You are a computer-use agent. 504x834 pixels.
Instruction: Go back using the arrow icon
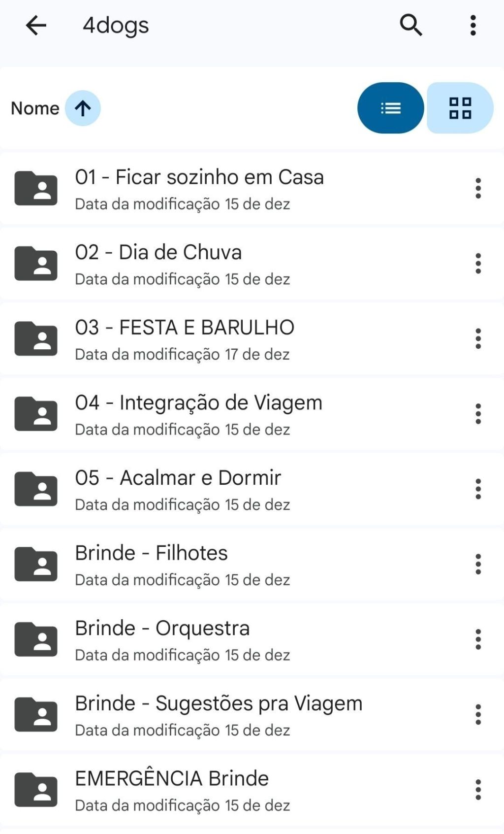pos(36,25)
